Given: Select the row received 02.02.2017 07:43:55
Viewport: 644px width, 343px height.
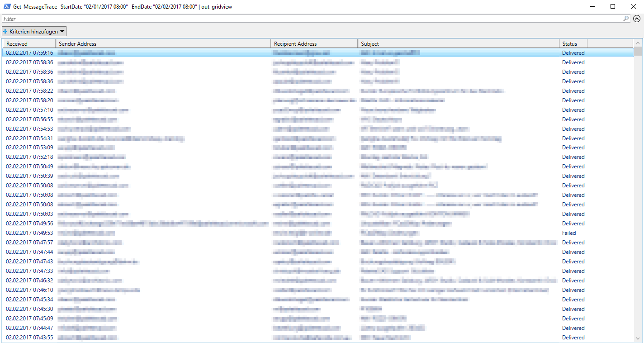Looking at the screenshot, I should coord(318,338).
